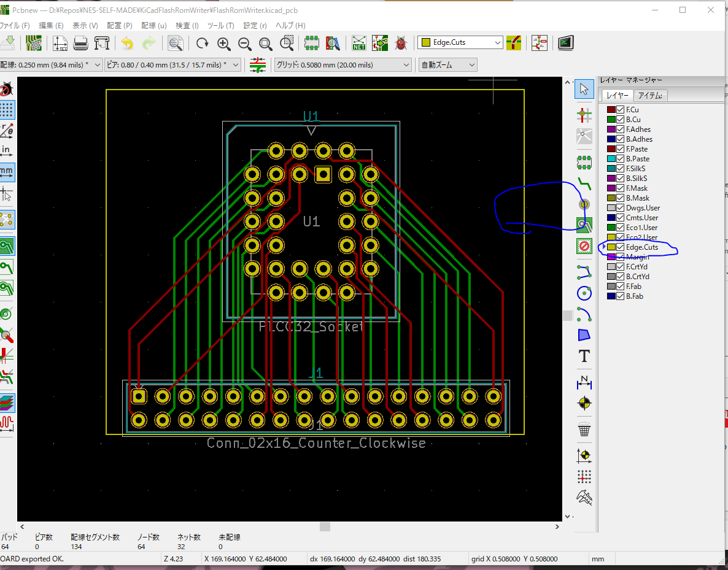Uncheck the B.Cu layer checkbox
This screenshot has height=570, width=728.
point(621,119)
